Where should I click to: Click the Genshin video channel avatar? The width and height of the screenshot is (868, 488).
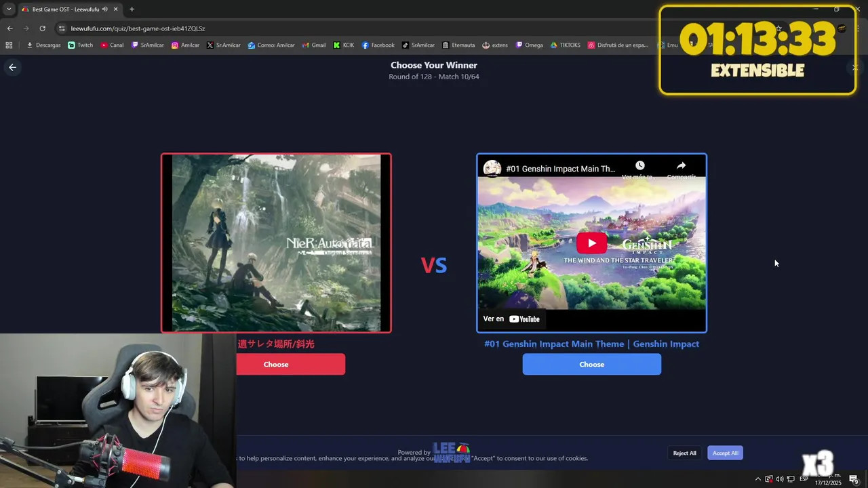[492, 168]
